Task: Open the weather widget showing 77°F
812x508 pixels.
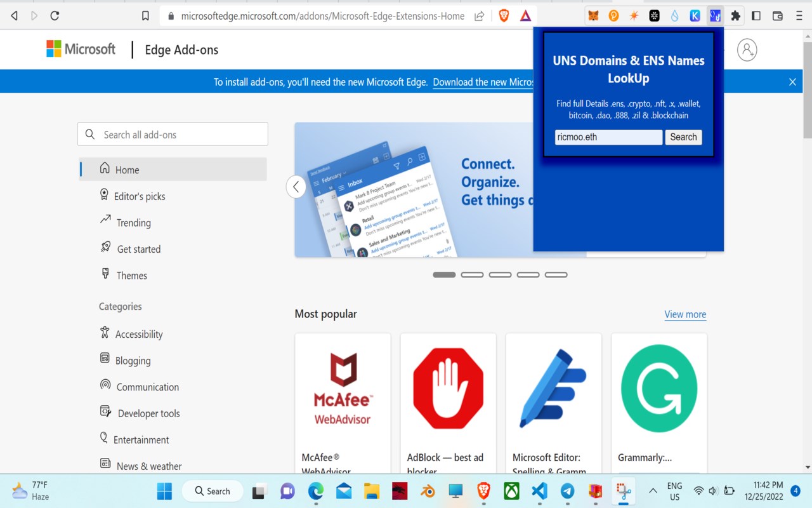Action: [30, 491]
